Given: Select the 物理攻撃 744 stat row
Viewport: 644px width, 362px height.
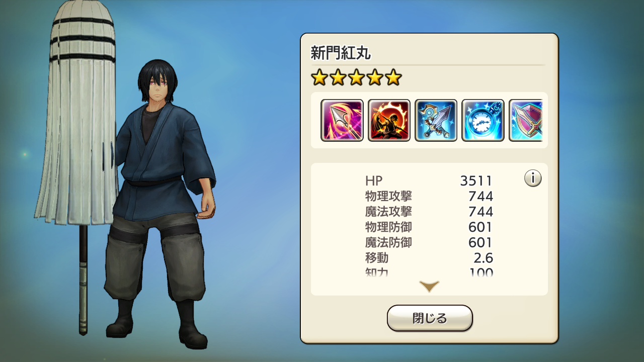Looking at the screenshot, I should (x=429, y=196).
